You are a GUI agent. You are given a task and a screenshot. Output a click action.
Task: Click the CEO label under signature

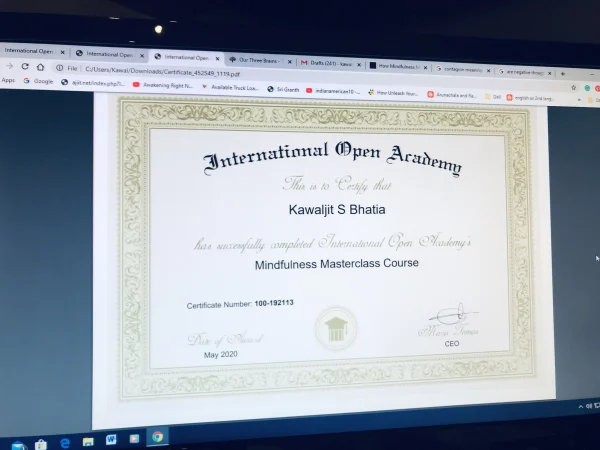[x=452, y=344]
